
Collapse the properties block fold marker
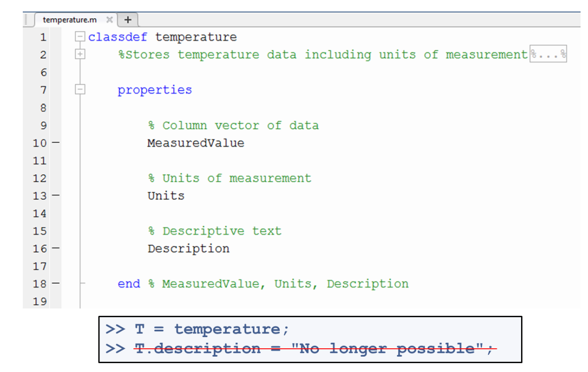tap(80, 90)
